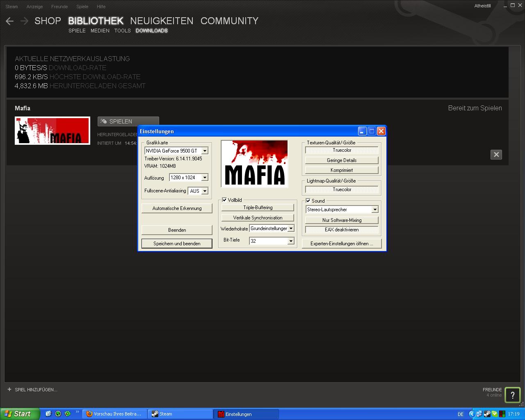Click the Steam icon in system tray
This screenshot has height=420, width=525.
point(487,414)
